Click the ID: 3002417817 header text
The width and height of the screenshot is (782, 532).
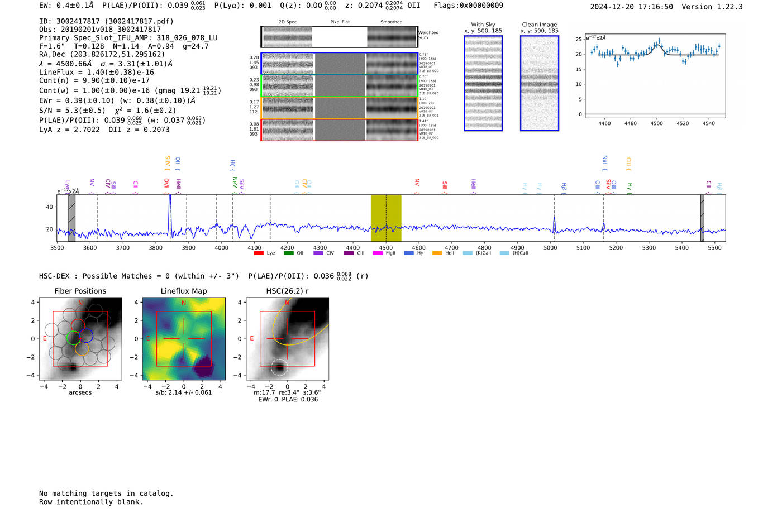click(106, 21)
